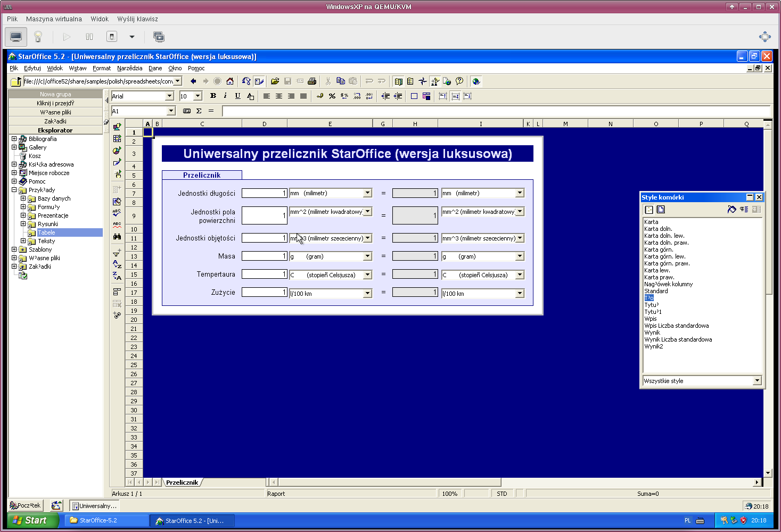Sort ascending with the A-Z icon
This screenshot has height=532, width=781.
pos(117,264)
